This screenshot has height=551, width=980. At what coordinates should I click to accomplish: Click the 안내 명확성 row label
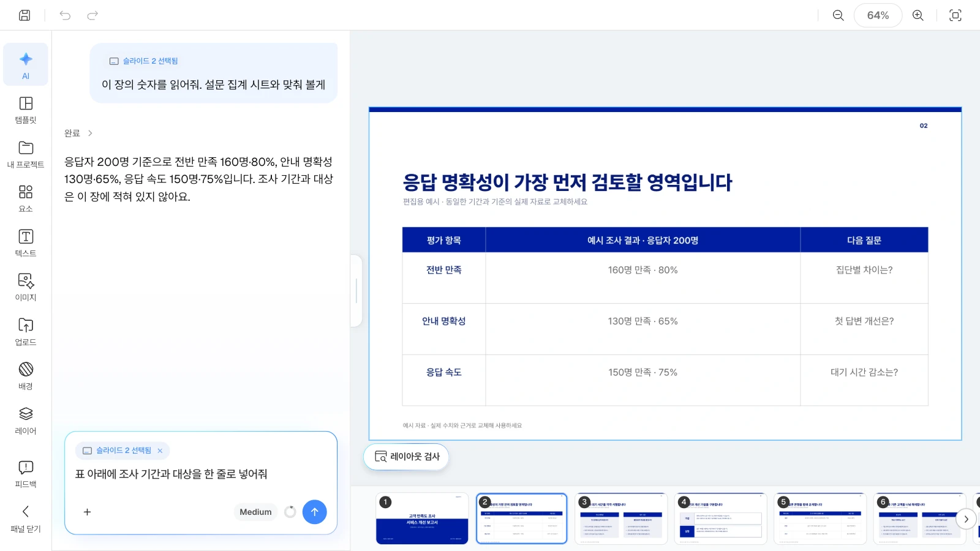click(444, 321)
